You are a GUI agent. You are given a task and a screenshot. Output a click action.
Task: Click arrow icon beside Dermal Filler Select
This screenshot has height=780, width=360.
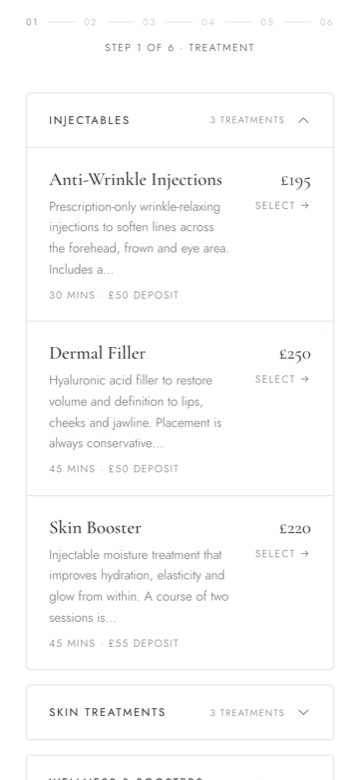(x=305, y=379)
